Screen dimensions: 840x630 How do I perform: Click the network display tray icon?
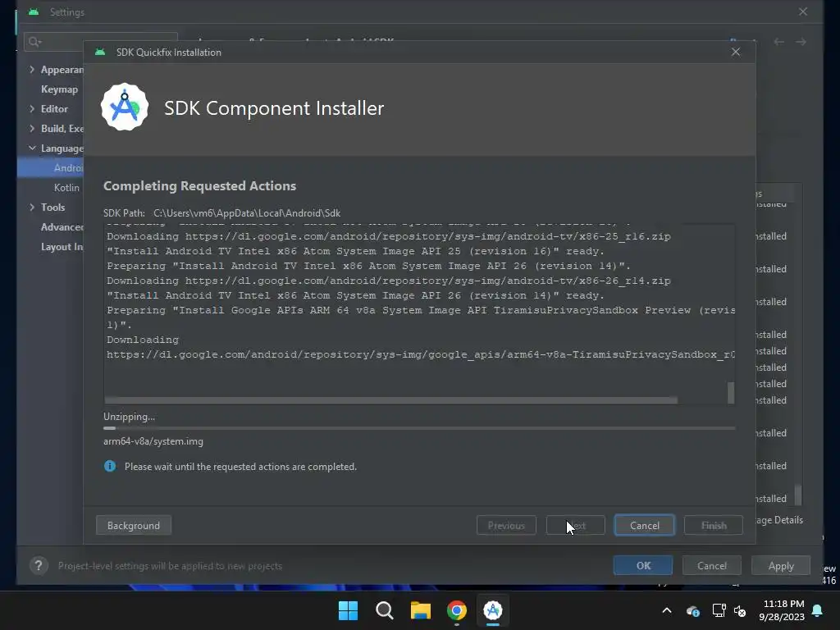click(x=719, y=610)
